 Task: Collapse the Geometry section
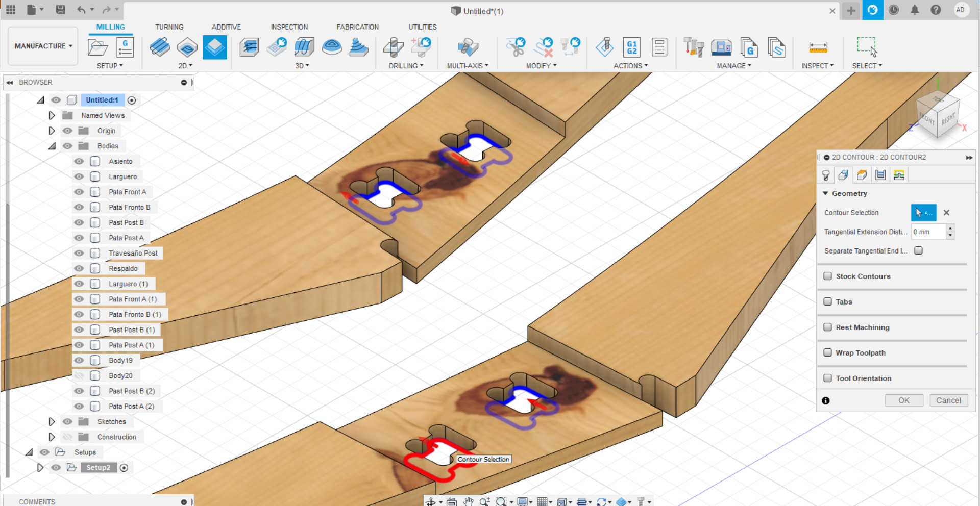pos(825,193)
